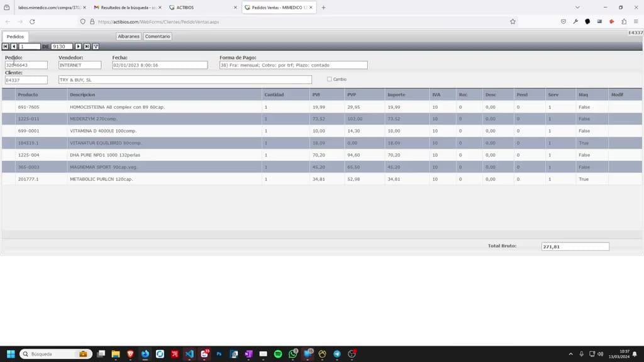Screen dimensions: 644x362
Task: Expand the browser tab list chevron
Action: (577, 8)
